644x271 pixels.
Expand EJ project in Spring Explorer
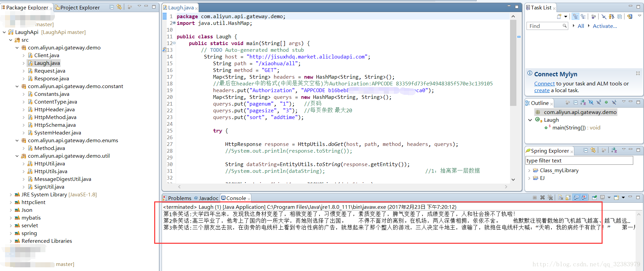[529, 178]
